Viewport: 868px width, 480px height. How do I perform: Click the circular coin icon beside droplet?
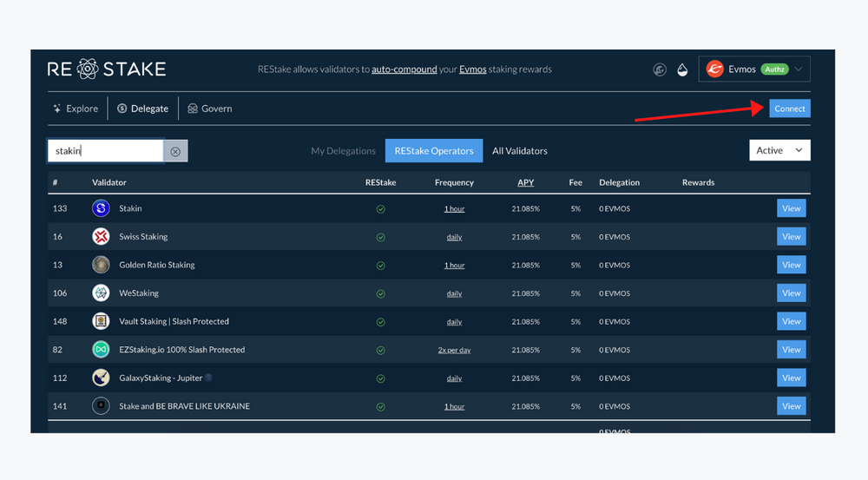pyautogui.click(x=660, y=70)
